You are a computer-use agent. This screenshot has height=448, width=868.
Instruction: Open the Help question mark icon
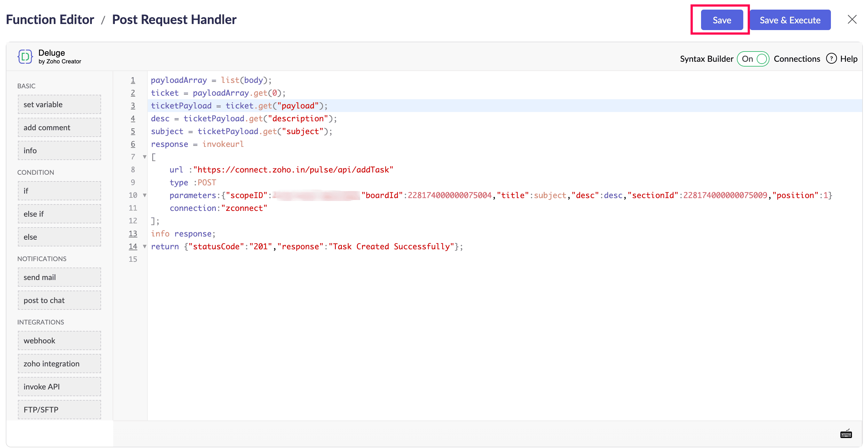(x=831, y=59)
